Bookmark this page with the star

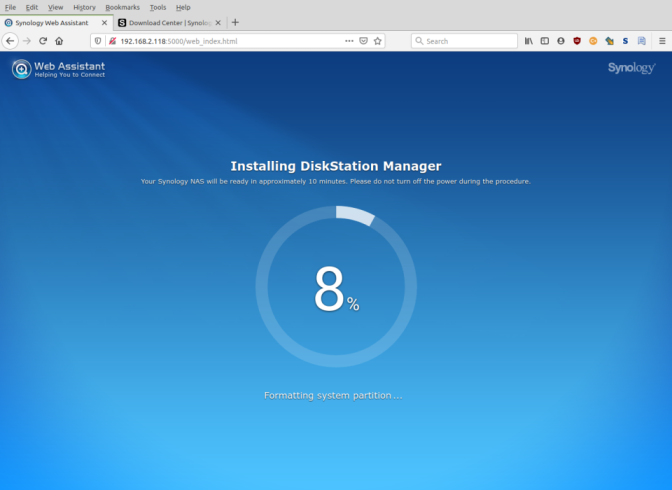(378, 41)
